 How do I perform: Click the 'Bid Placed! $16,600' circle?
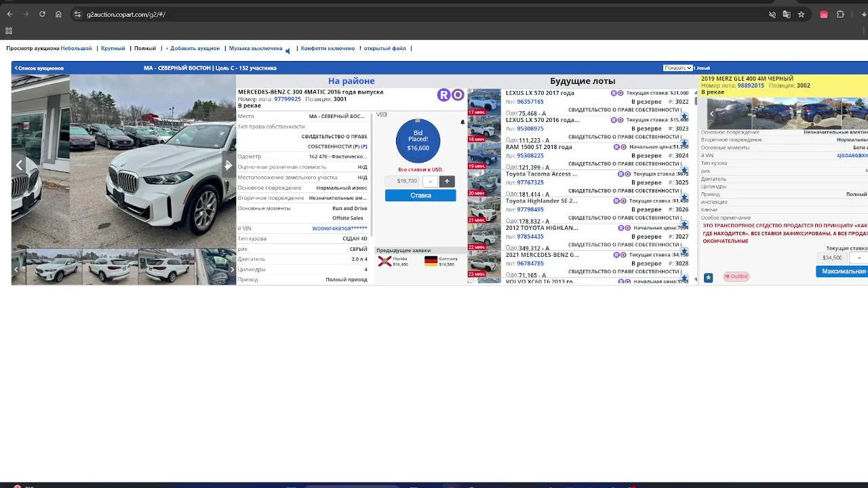point(418,140)
